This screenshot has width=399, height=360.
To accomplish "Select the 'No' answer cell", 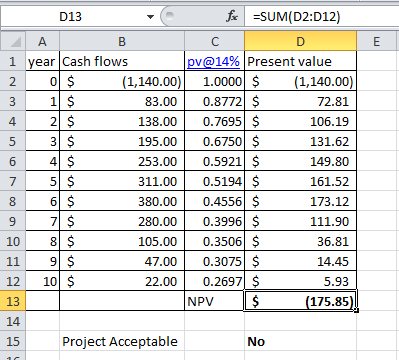I will tap(300, 341).
